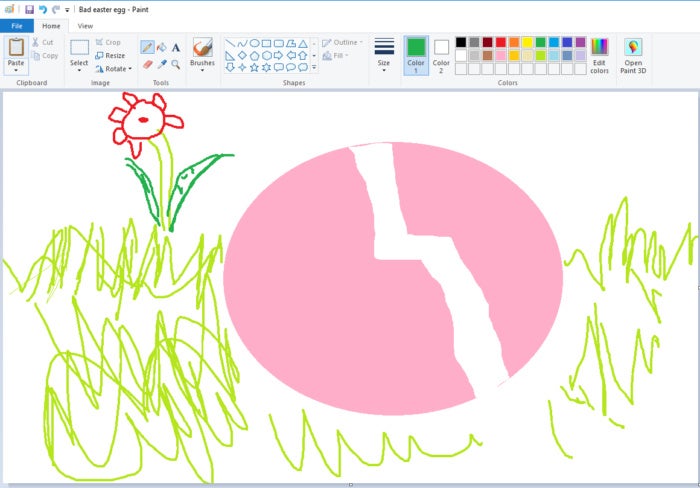Open the Size line thickness dropdown

[x=384, y=54]
